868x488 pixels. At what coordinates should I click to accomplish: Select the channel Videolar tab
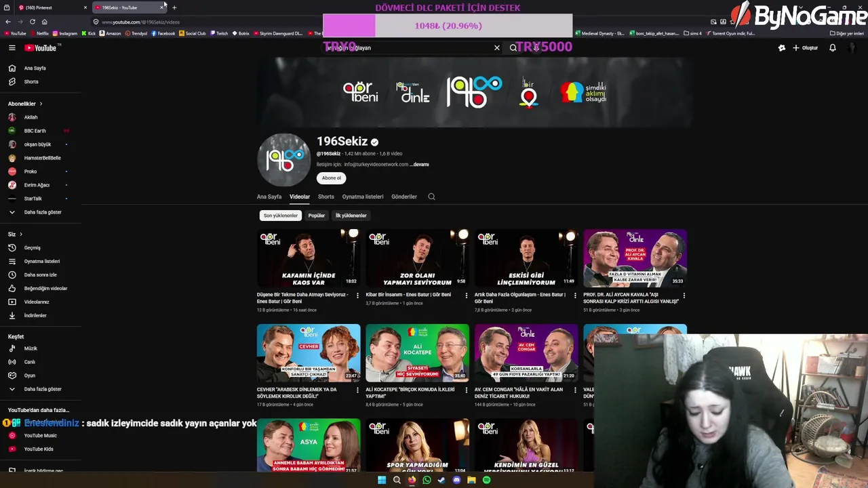pos(300,197)
